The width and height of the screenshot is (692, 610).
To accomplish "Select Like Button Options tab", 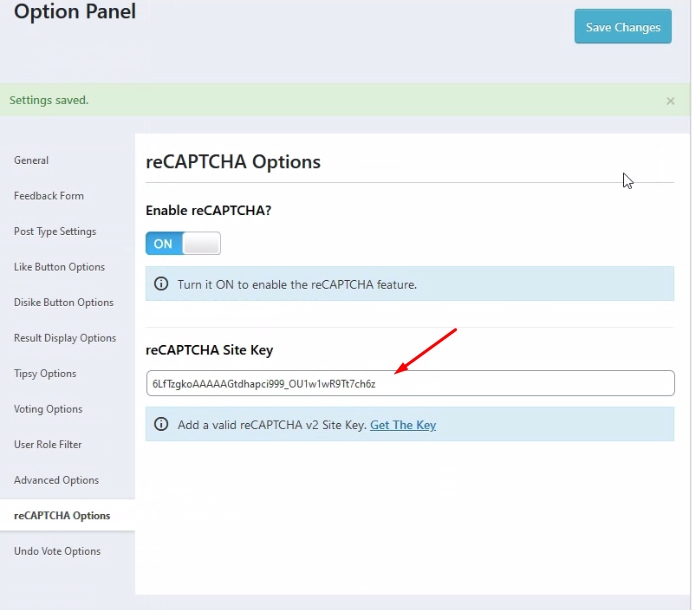I will click(59, 267).
